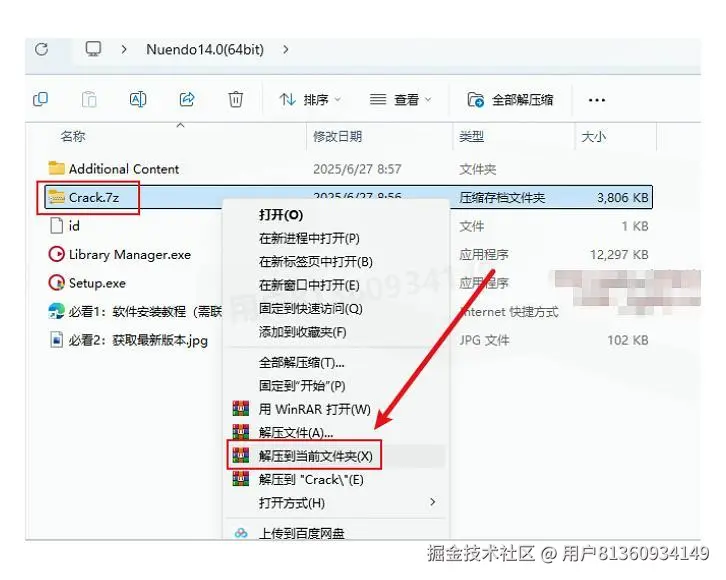Choose 解压到 "Crack\"(E)
This screenshot has width=726, height=580.
311,480
